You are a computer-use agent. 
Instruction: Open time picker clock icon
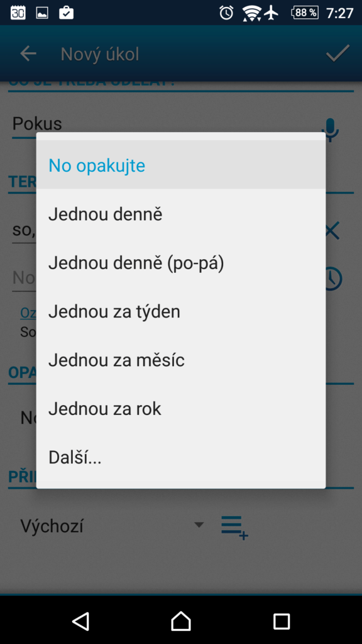(x=333, y=279)
